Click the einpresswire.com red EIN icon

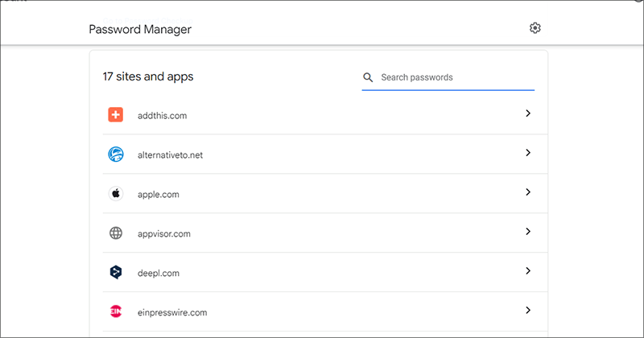click(x=116, y=311)
